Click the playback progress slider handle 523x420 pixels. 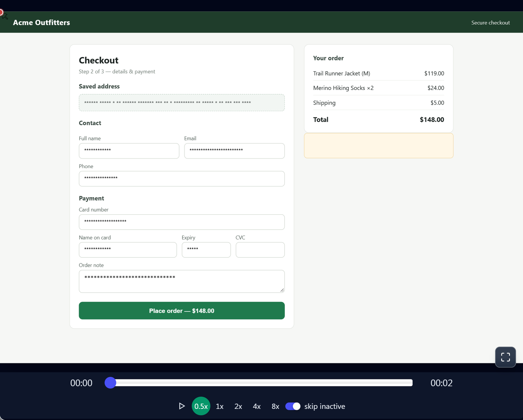110,383
